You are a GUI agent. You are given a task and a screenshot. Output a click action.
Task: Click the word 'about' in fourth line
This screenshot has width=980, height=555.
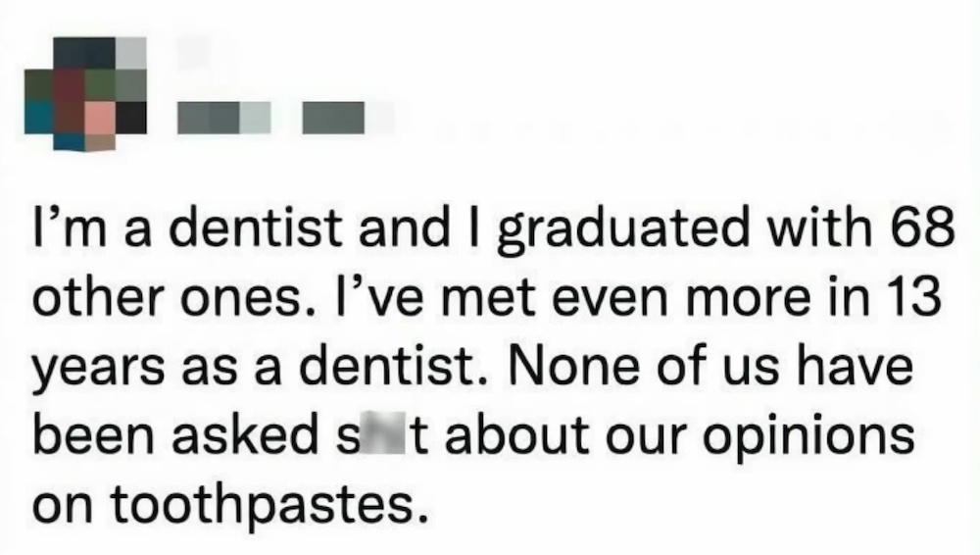[515, 431]
